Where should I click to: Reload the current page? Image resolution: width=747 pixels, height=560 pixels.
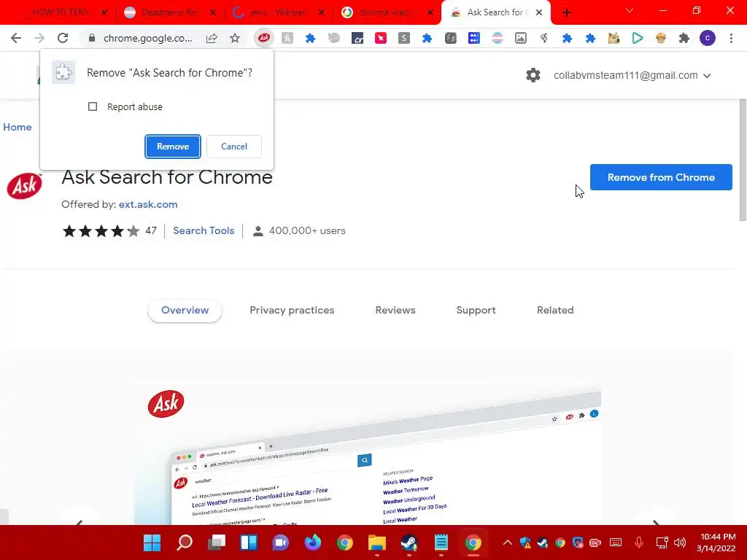tap(63, 38)
